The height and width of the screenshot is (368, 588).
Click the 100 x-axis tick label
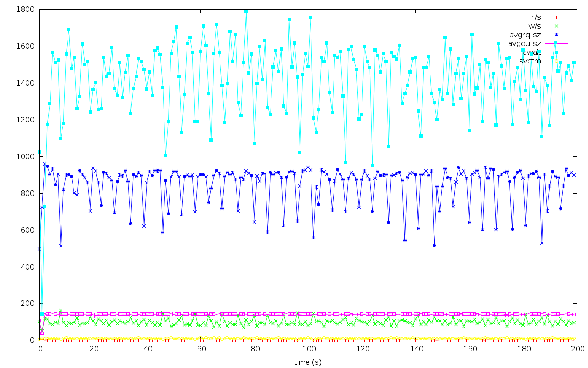tap(308, 349)
